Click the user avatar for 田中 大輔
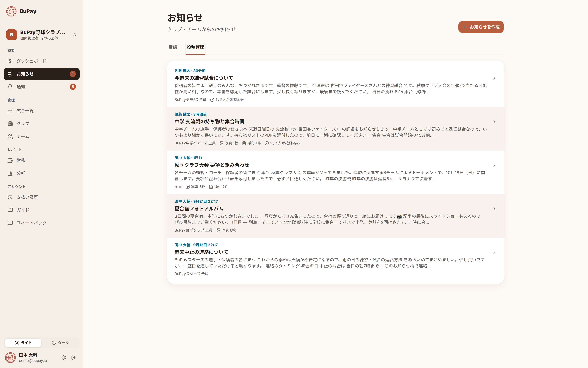This screenshot has height=368, width=588. [10, 358]
